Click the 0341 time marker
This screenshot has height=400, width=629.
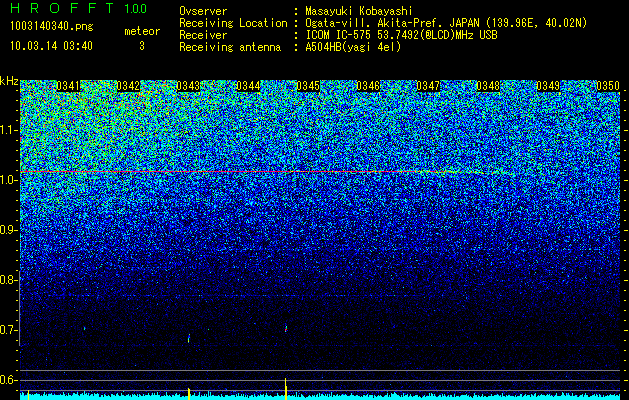click(x=68, y=86)
